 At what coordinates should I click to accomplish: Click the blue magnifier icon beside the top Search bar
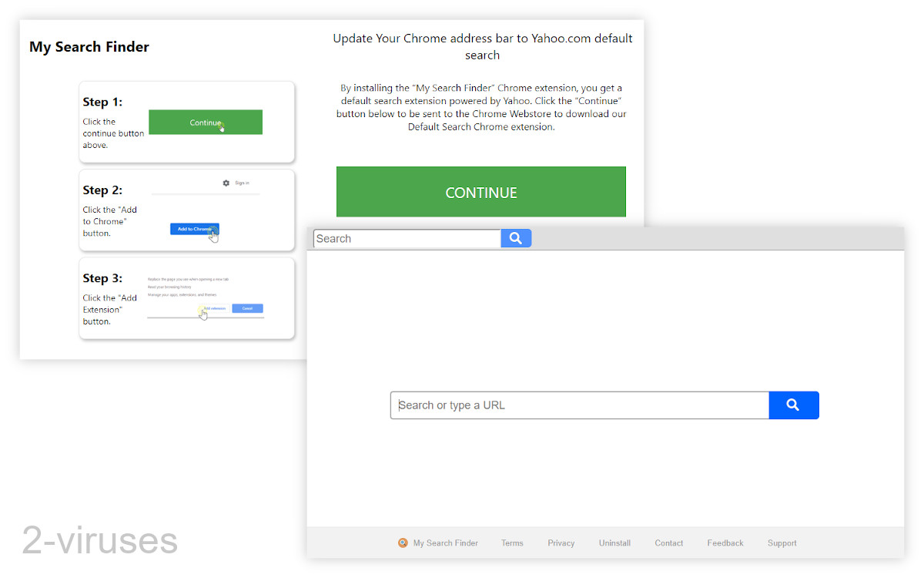(x=516, y=238)
